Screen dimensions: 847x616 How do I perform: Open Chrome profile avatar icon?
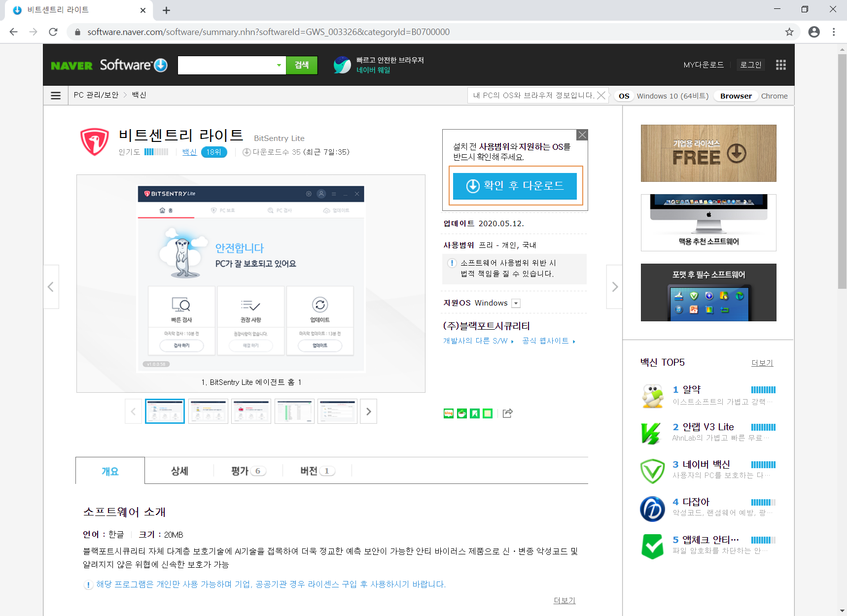tap(814, 32)
